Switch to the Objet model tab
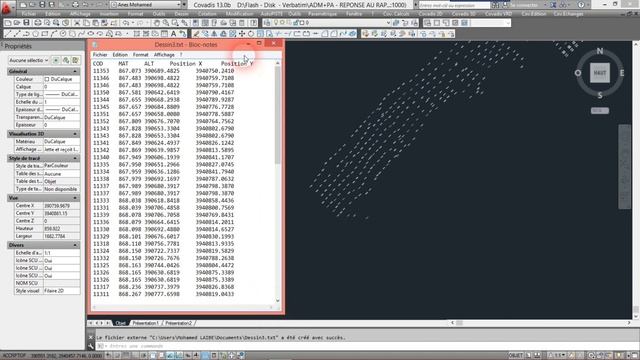This screenshot has height=360, width=640. click(x=120, y=323)
